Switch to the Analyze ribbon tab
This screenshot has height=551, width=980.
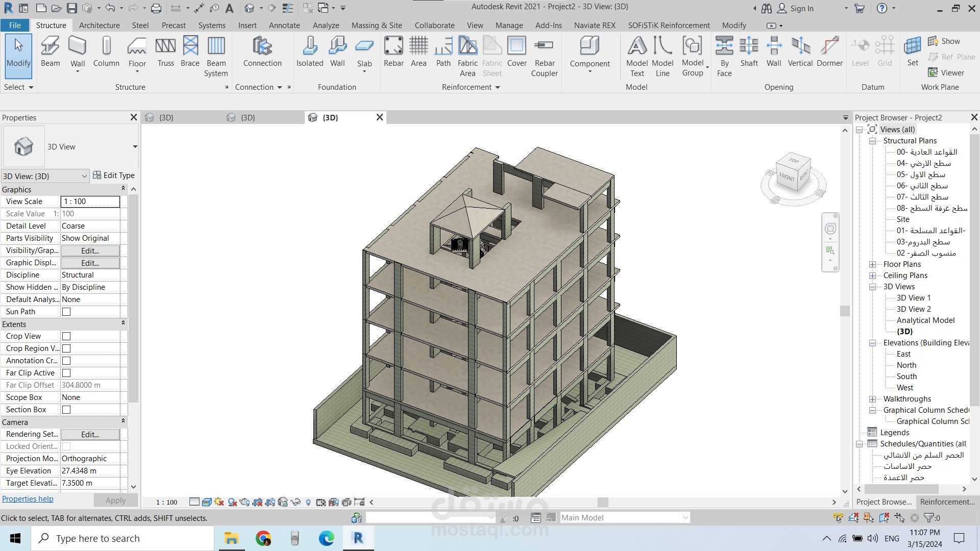326,25
